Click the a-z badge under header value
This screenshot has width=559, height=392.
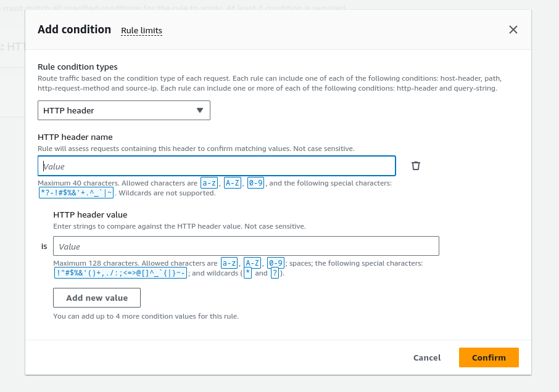pos(230,263)
